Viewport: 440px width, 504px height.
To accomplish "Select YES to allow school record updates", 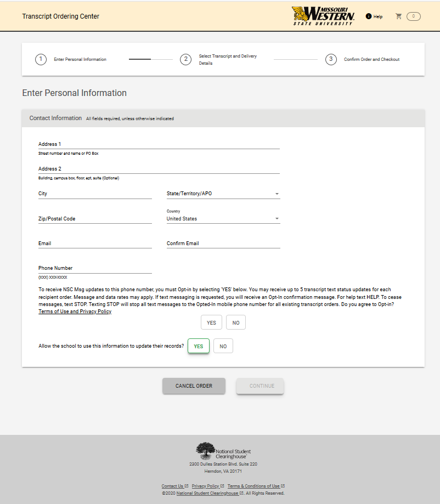I will 199,346.
